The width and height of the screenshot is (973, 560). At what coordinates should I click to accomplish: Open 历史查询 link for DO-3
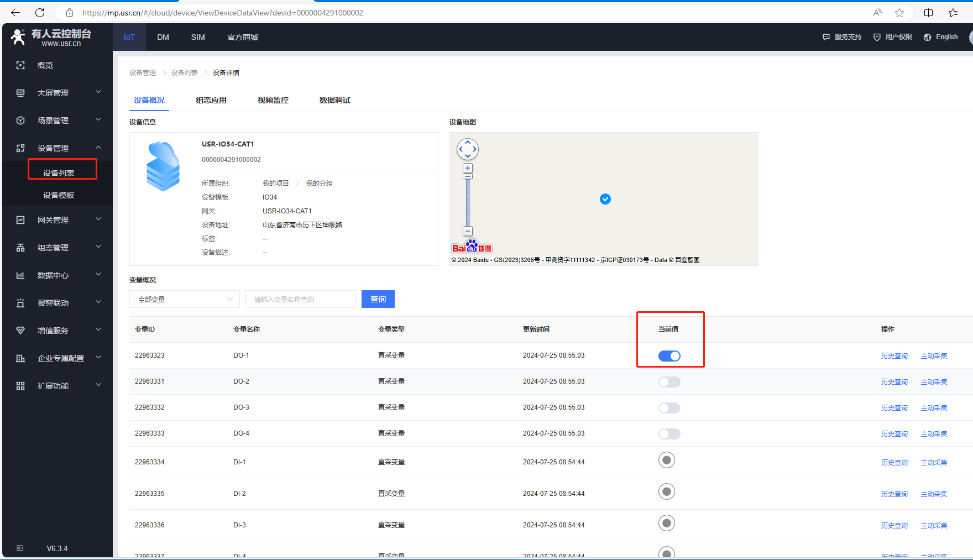coord(894,408)
